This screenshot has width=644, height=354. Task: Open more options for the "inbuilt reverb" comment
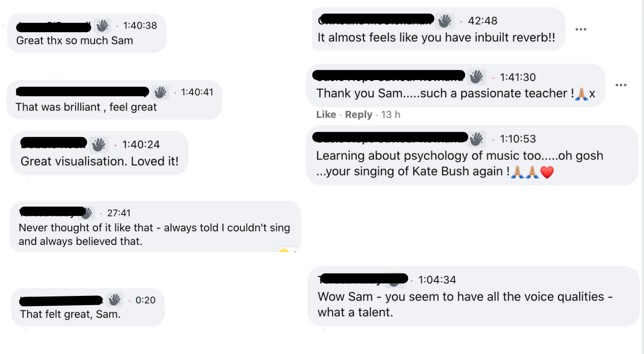(581, 29)
